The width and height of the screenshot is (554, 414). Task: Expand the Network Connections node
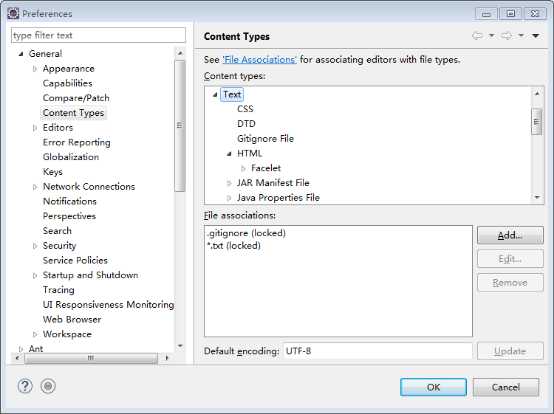click(35, 187)
